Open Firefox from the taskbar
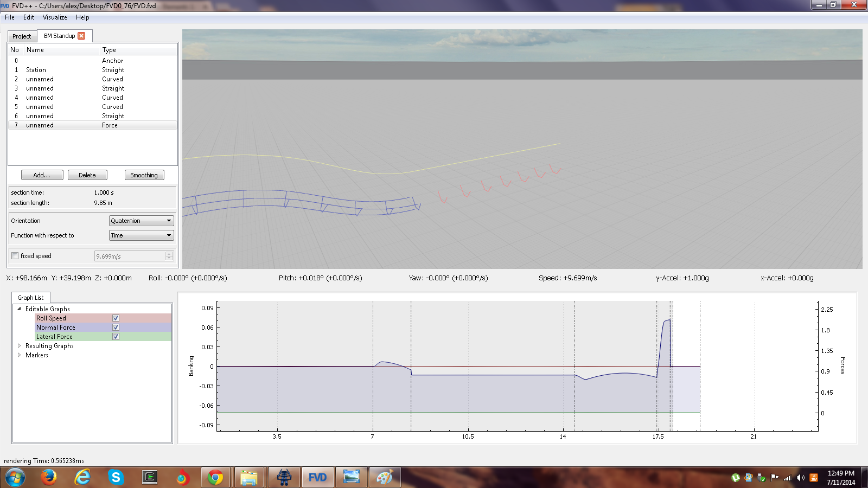This screenshot has width=868, height=488. [x=49, y=477]
